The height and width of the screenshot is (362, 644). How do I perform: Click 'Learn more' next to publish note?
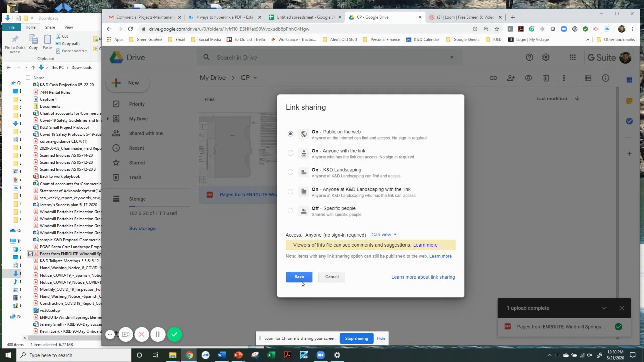(x=440, y=256)
